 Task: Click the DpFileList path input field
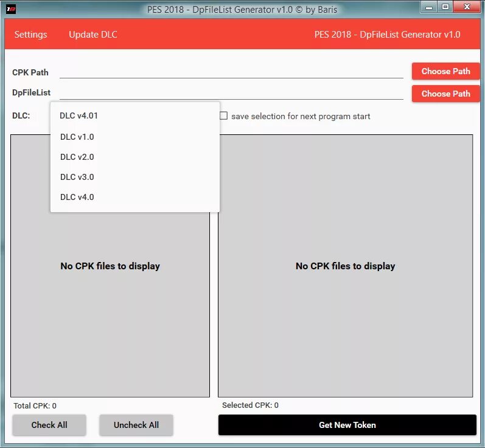231,92
